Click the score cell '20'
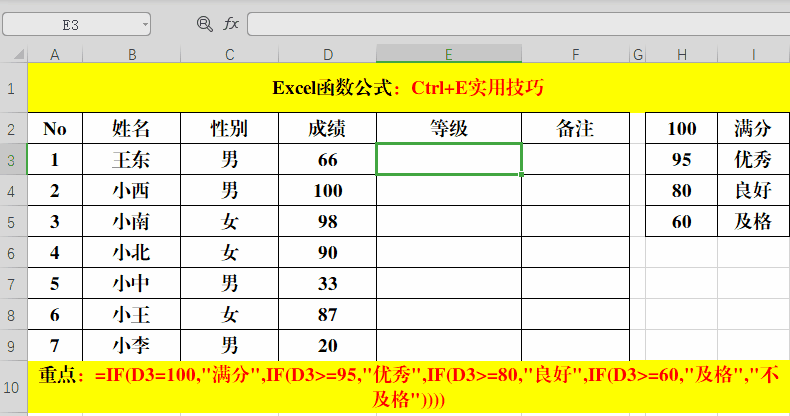The height and width of the screenshot is (416, 790). (x=327, y=345)
